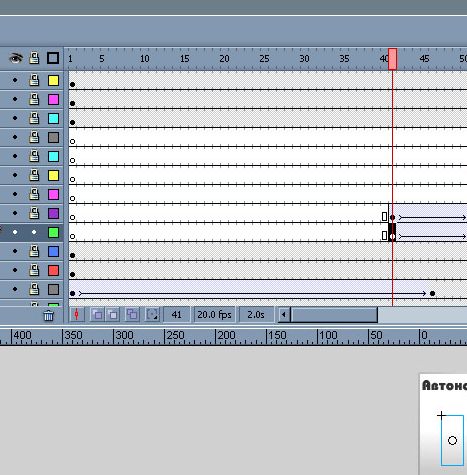Toggle visibility dot of the selected green-swatch layer
467x475 pixels.
tap(15, 232)
